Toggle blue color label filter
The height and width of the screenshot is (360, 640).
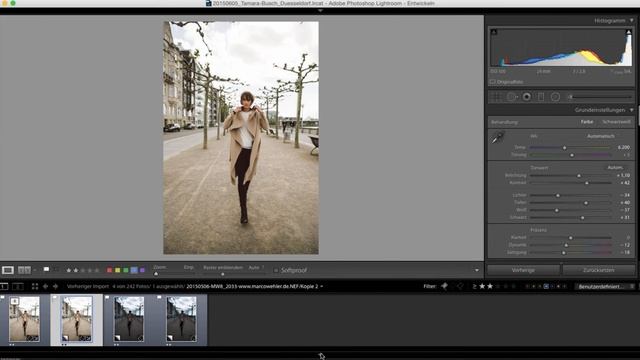[546, 287]
